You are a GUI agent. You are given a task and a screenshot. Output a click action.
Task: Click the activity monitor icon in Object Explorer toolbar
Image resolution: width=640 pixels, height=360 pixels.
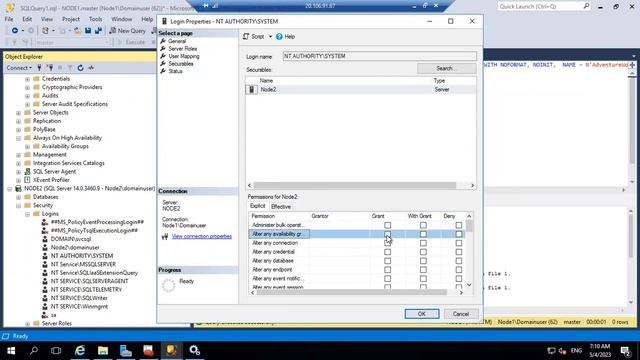[91, 68]
